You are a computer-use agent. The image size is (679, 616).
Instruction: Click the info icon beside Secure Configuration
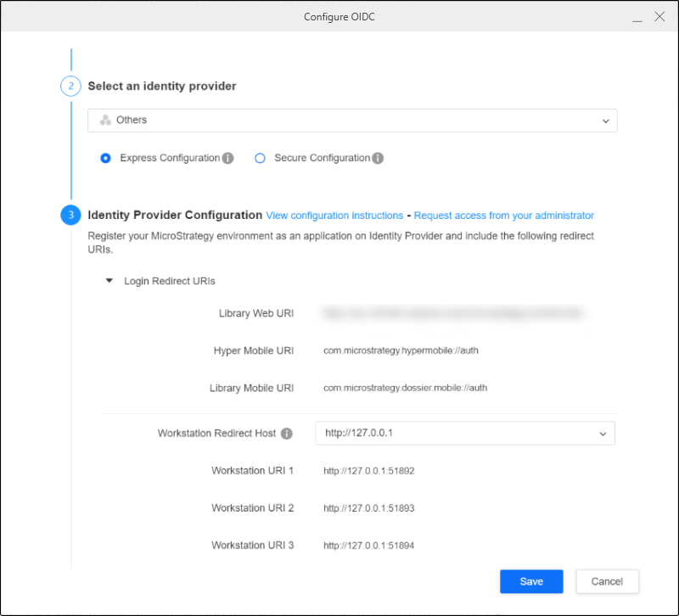[378, 158]
